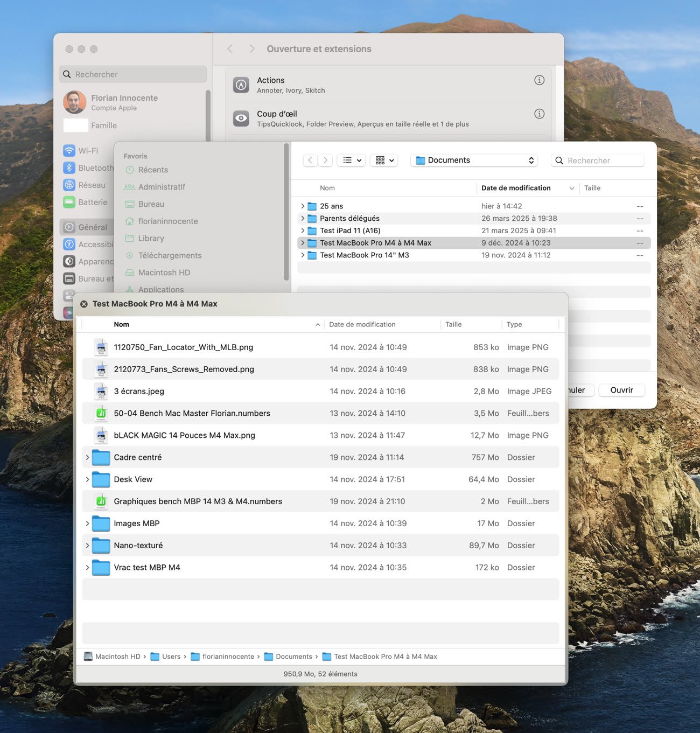
Task: Expand Cadre centré folder
Action: click(x=87, y=457)
